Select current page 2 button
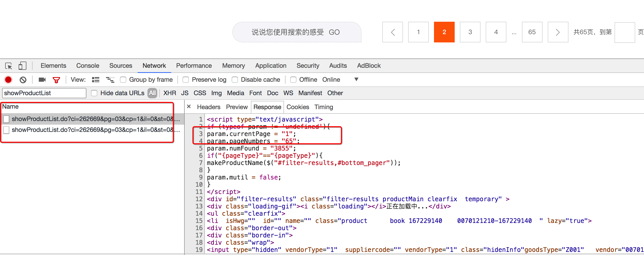 coord(444,32)
